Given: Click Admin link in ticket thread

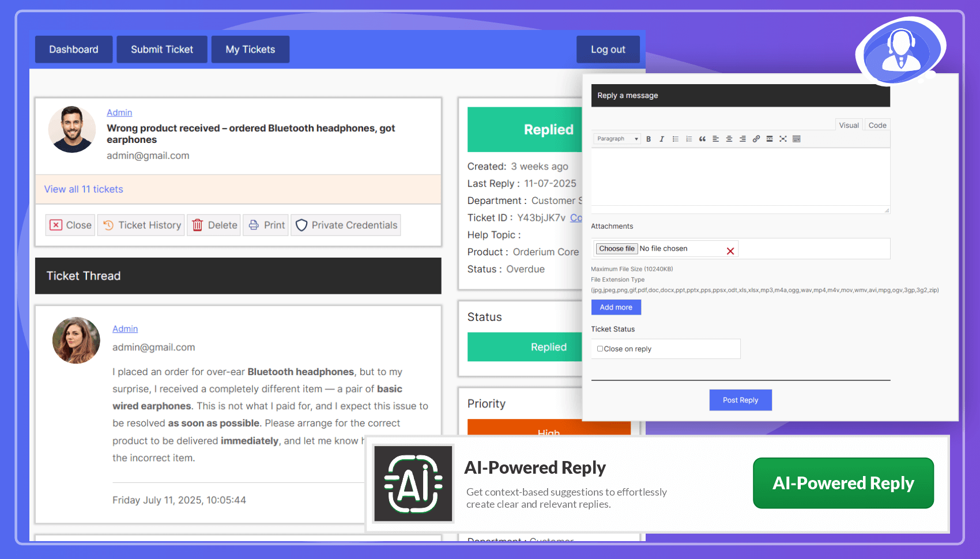Looking at the screenshot, I should point(125,328).
